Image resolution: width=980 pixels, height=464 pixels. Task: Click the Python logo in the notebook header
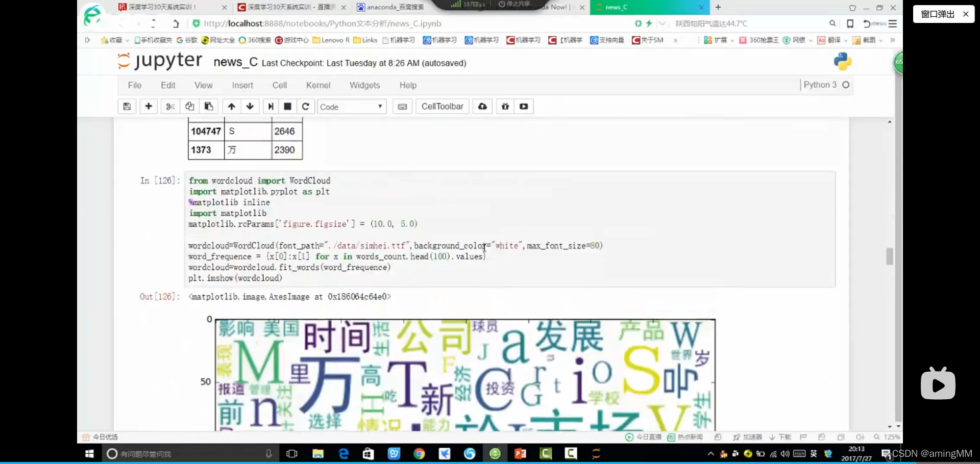[x=842, y=61]
